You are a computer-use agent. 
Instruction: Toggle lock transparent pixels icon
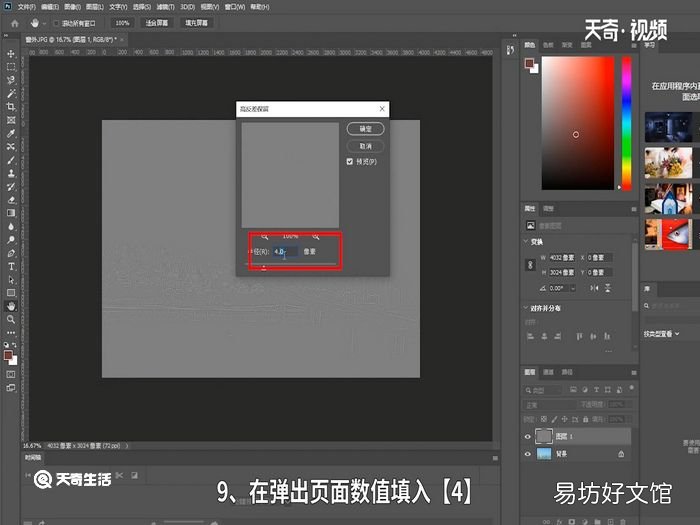pyautogui.click(x=543, y=419)
